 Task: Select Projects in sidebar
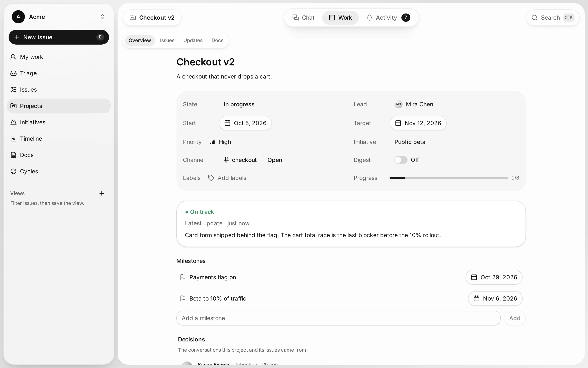[x=59, y=106]
